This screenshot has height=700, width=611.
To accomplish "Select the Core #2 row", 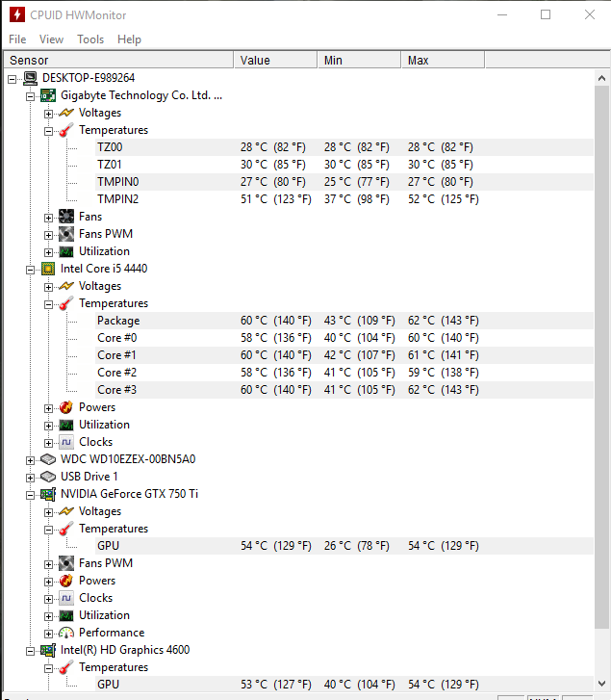I will click(x=344, y=373).
